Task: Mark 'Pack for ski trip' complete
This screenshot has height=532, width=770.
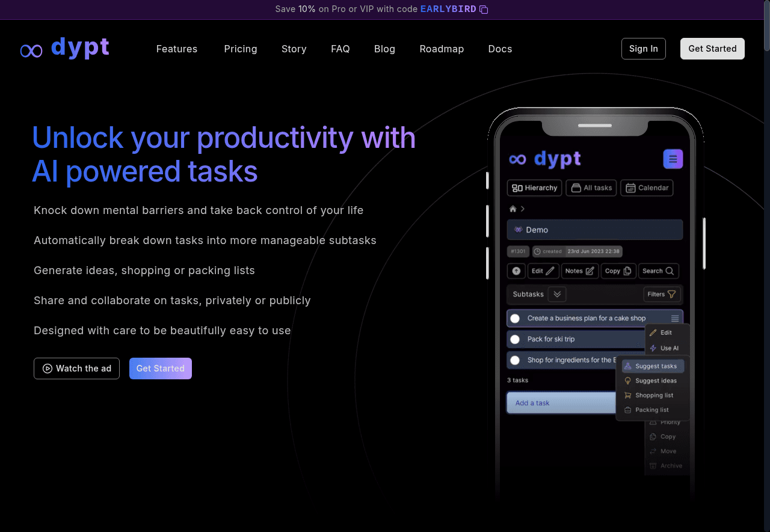Action: pyautogui.click(x=515, y=340)
